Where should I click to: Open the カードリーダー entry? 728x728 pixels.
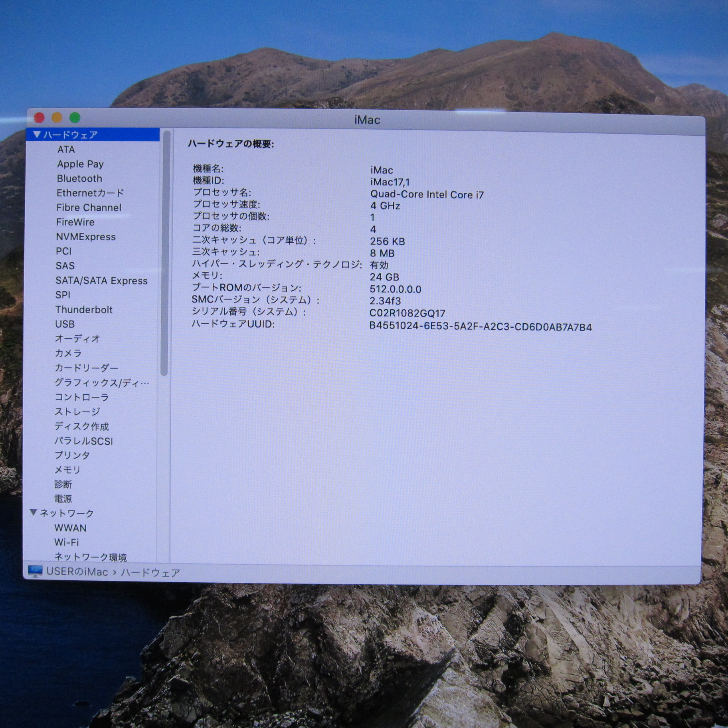[87, 368]
